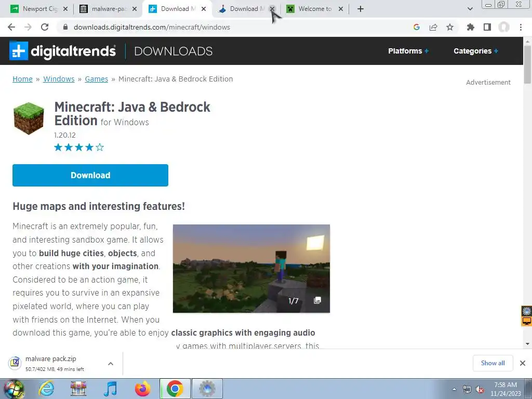Follow the Games breadcrumb link
The image size is (532, 399).
point(96,79)
